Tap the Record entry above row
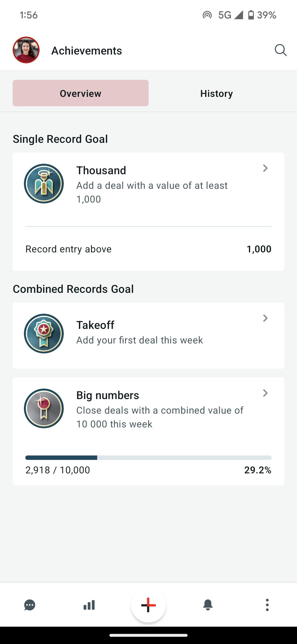This screenshot has height=644, width=297. coord(148,249)
